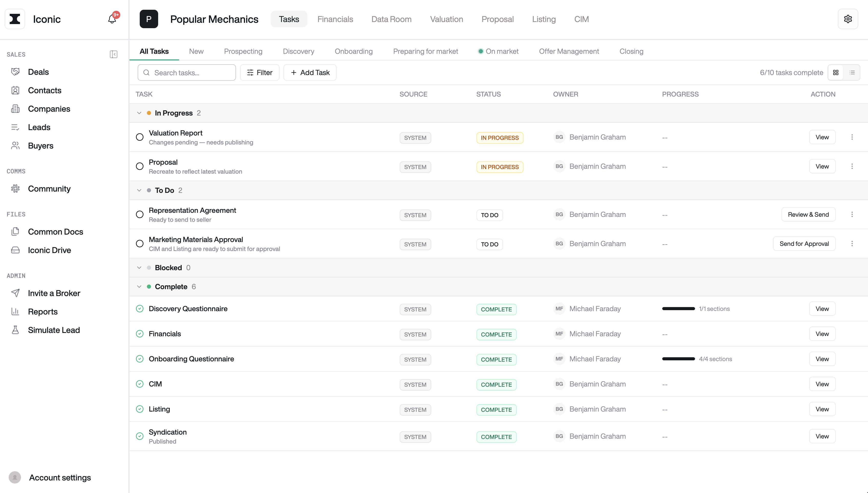Viewport: 868px width, 493px height.
Task: Open the Community page
Action: 49,188
